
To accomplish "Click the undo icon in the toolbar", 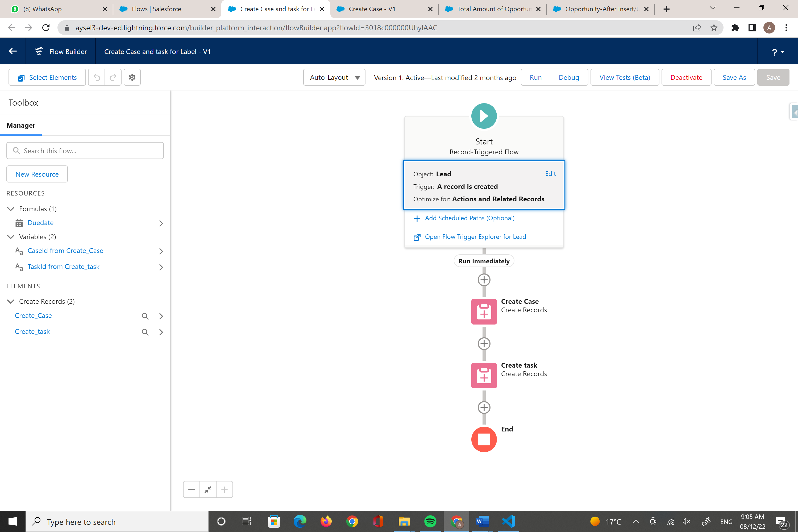I will 97,77.
